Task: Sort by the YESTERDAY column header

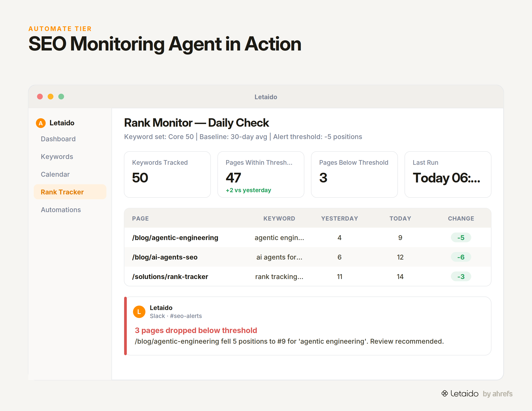Action: coord(340,219)
